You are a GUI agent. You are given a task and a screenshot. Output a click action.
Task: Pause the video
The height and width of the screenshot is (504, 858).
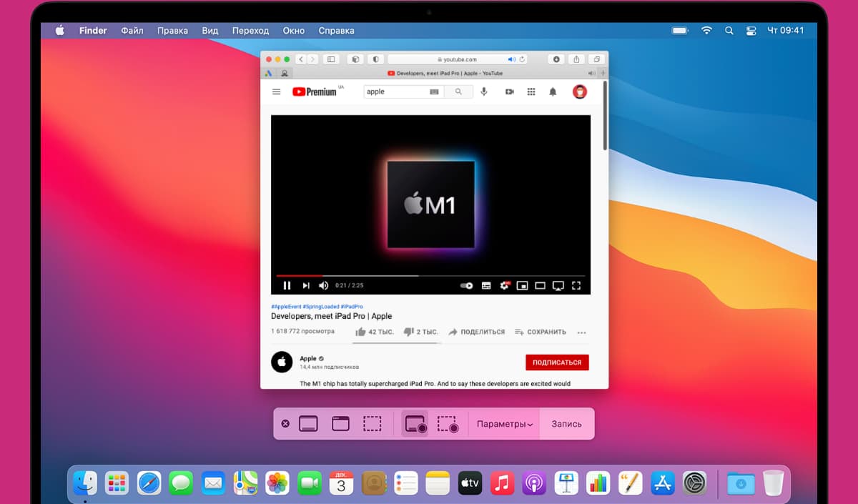click(x=287, y=285)
